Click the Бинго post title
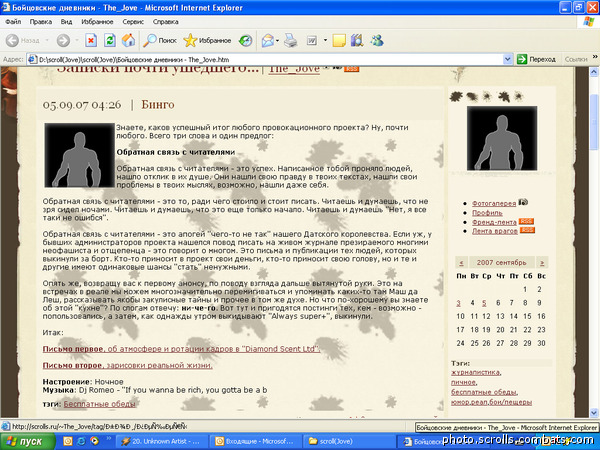 [x=158, y=104]
